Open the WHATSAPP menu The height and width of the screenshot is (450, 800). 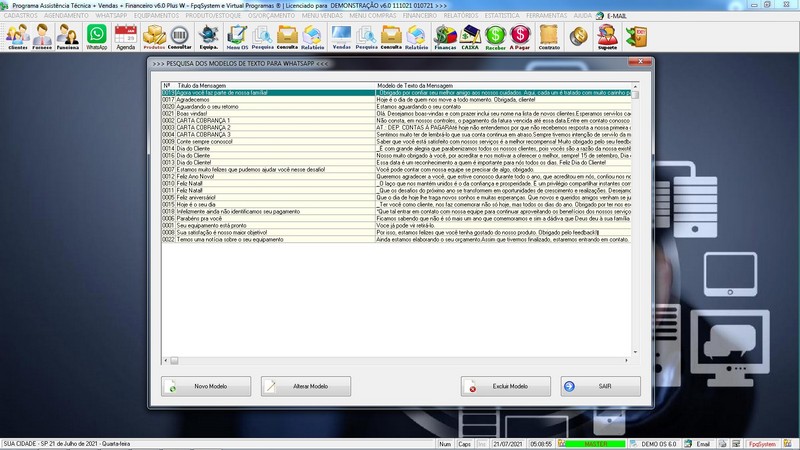111,16
